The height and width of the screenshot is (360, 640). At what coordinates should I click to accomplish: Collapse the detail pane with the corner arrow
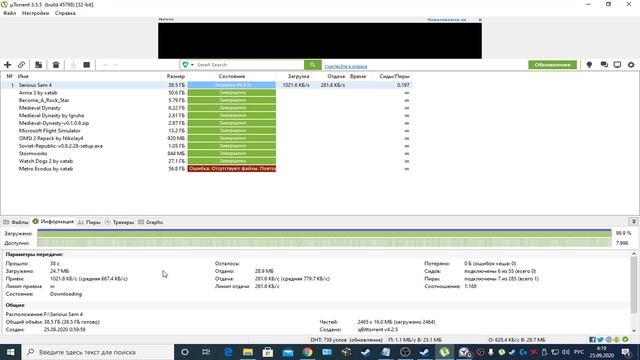(x=633, y=221)
